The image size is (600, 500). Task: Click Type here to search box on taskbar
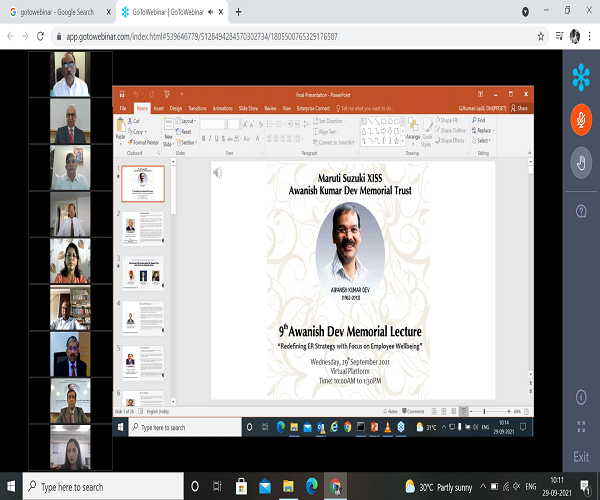(x=103, y=487)
